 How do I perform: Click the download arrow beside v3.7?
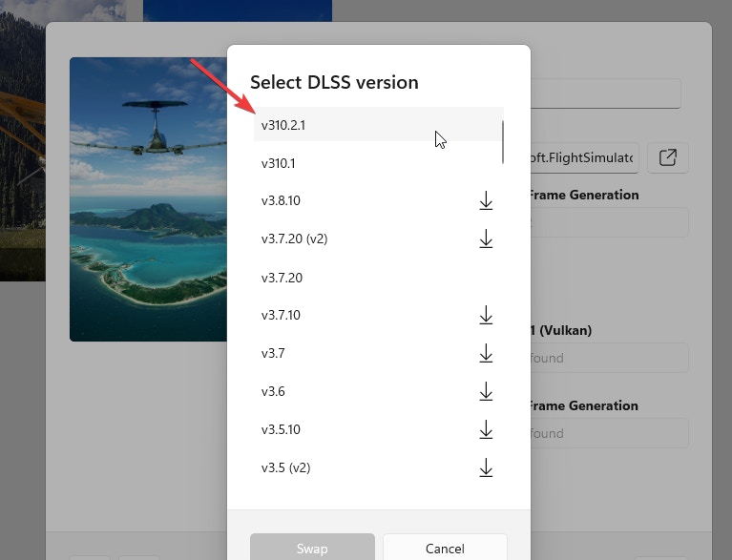[486, 354]
